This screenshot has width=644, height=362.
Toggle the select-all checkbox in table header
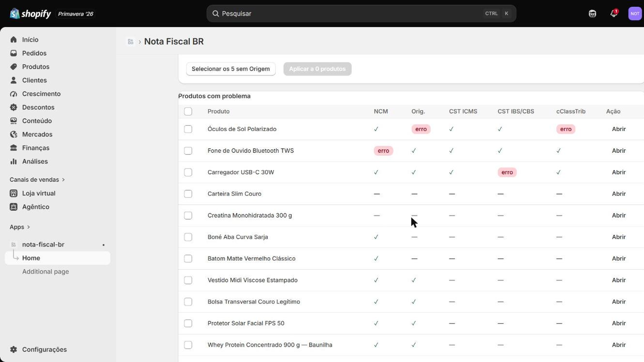click(x=188, y=111)
